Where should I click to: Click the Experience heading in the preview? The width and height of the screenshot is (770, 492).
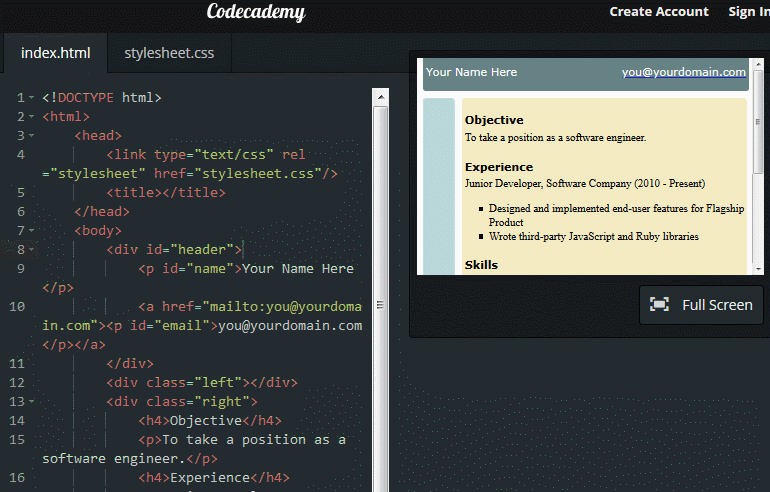(499, 167)
